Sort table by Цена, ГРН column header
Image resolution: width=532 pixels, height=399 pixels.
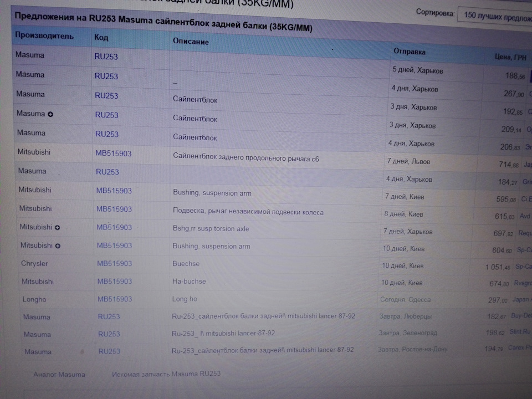[510, 57]
